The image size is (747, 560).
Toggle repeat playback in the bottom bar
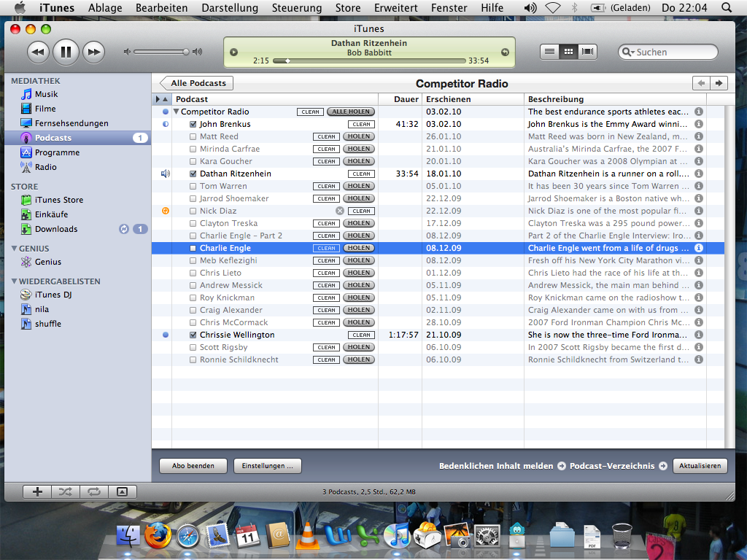pos(94,492)
